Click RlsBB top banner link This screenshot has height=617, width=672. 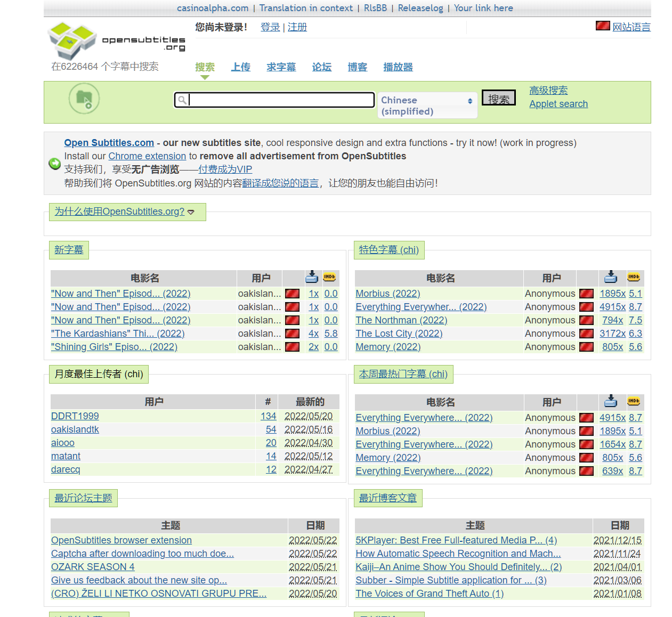pos(375,8)
